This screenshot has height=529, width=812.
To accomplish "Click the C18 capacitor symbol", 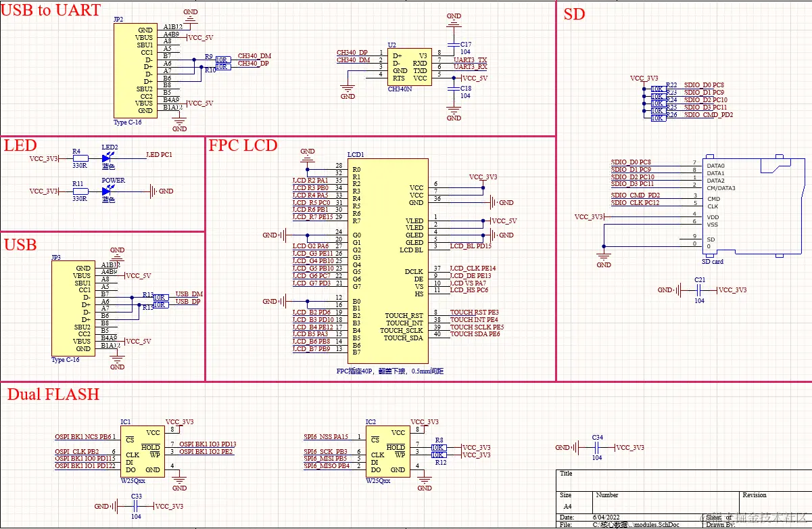I will point(454,89).
